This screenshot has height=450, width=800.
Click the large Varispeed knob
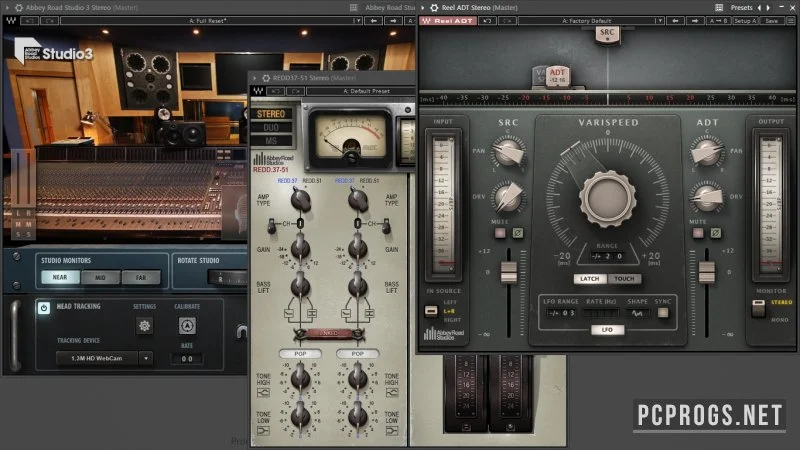607,199
